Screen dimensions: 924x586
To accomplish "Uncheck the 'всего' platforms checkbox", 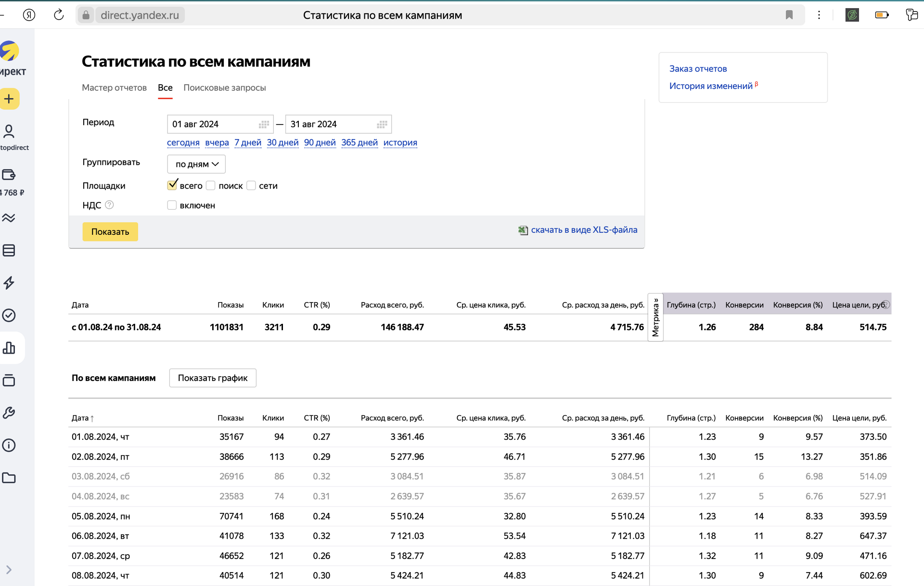I will (172, 185).
